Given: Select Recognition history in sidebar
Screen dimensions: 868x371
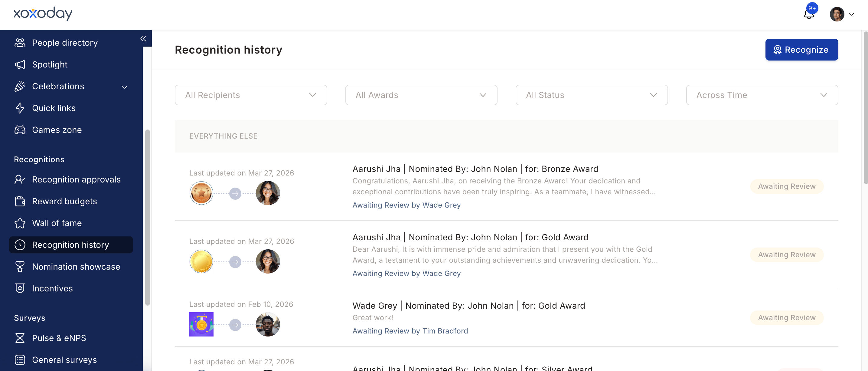Looking at the screenshot, I should click(x=71, y=245).
